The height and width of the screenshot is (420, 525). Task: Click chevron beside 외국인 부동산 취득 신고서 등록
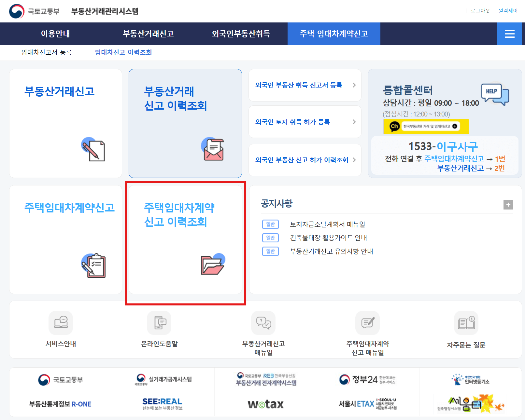[x=354, y=85]
